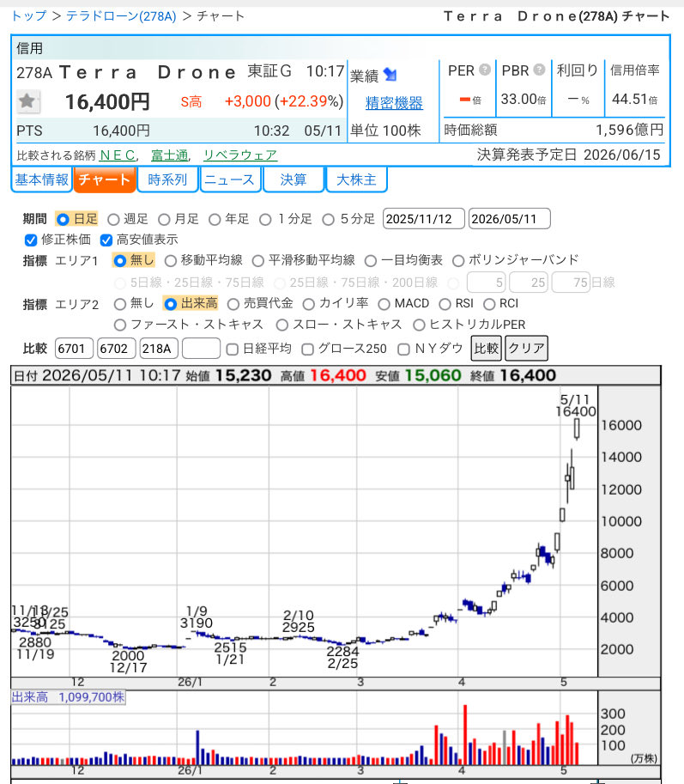Select the 日足 period radio button
Screen dimensions: 684x784
click(x=63, y=219)
